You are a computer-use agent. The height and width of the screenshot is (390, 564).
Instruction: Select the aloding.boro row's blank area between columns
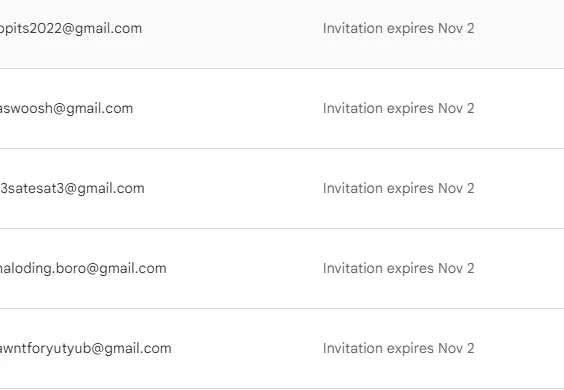(245, 268)
